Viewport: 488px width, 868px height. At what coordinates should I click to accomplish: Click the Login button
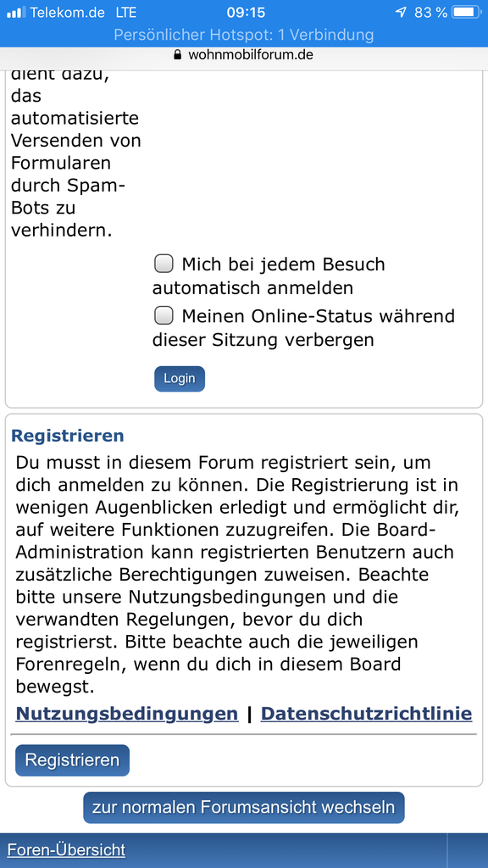tap(180, 379)
